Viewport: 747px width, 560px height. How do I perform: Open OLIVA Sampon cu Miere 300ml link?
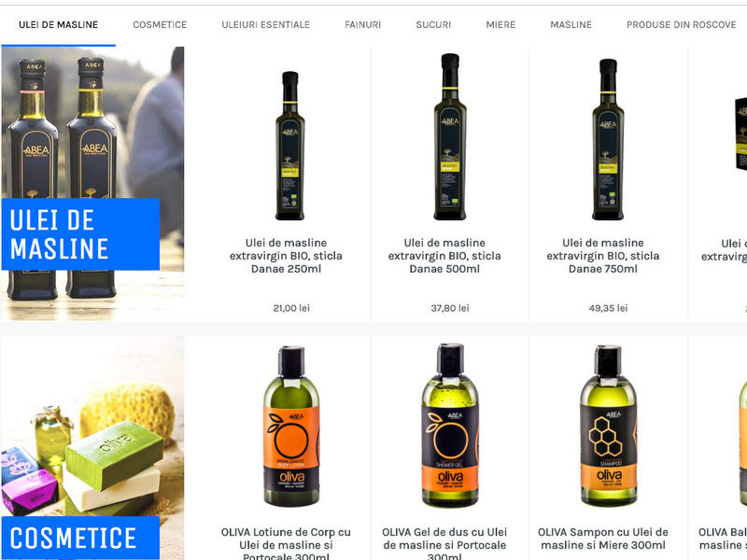[602, 539]
